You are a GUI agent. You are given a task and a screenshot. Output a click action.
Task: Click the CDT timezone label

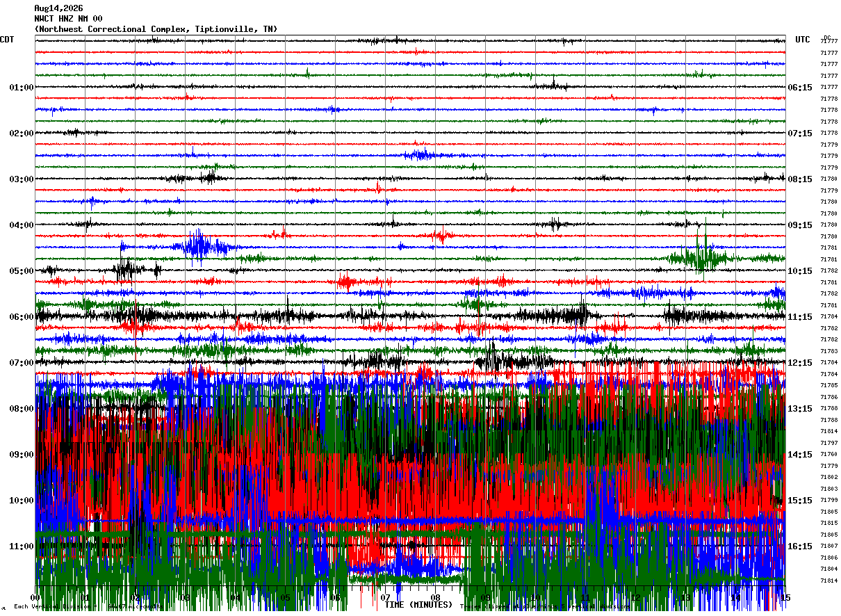(x=7, y=40)
